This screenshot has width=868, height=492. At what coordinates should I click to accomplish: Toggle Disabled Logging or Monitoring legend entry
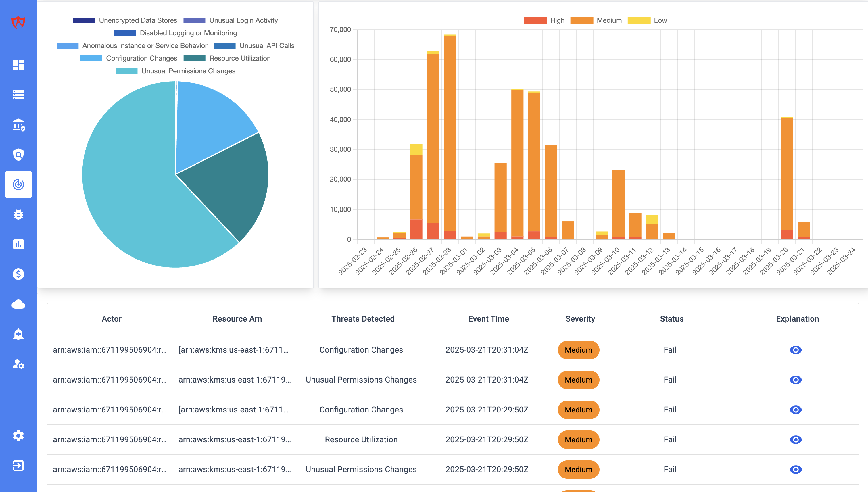175,33
